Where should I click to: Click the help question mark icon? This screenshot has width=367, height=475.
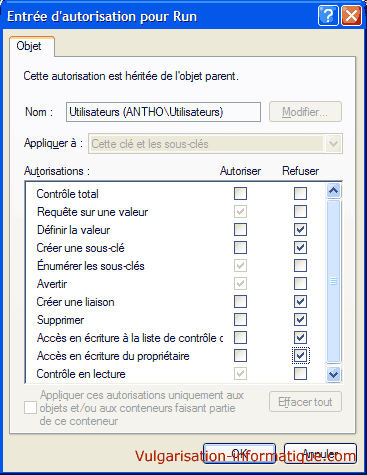click(x=328, y=15)
